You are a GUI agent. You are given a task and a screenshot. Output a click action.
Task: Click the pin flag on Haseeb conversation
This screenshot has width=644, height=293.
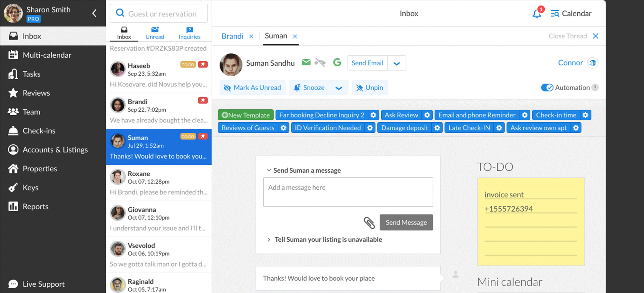point(203,64)
